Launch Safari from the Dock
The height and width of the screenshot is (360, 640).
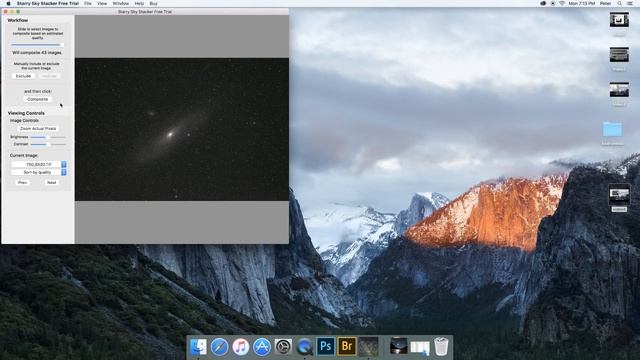point(220,347)
